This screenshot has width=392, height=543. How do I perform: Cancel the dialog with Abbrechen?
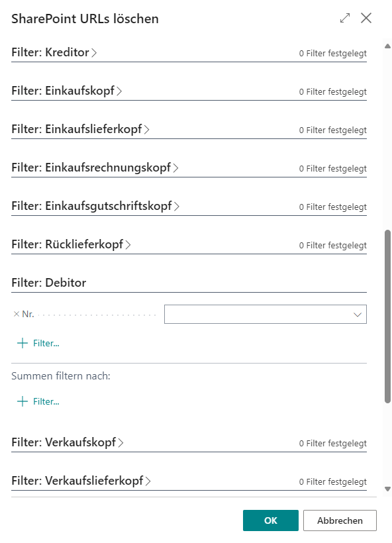coord(340,520)
